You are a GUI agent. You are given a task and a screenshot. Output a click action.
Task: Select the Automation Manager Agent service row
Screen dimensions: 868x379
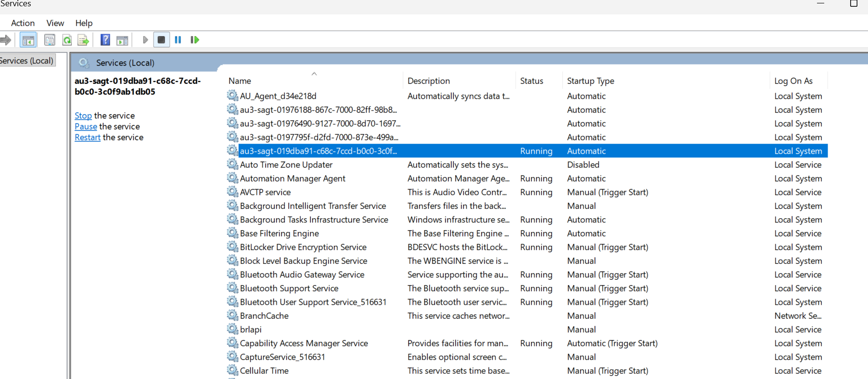point(527,178)
